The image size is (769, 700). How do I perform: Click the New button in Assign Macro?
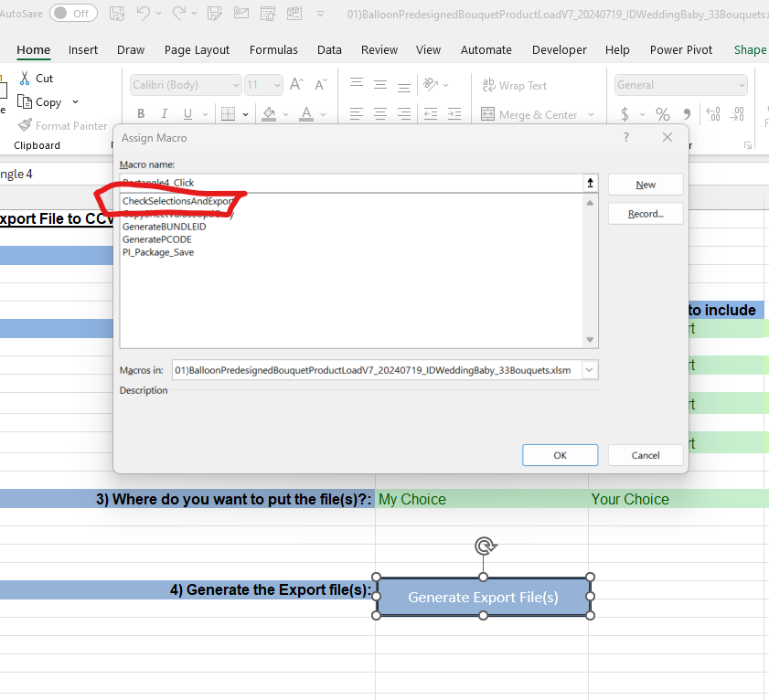(645, 184)
